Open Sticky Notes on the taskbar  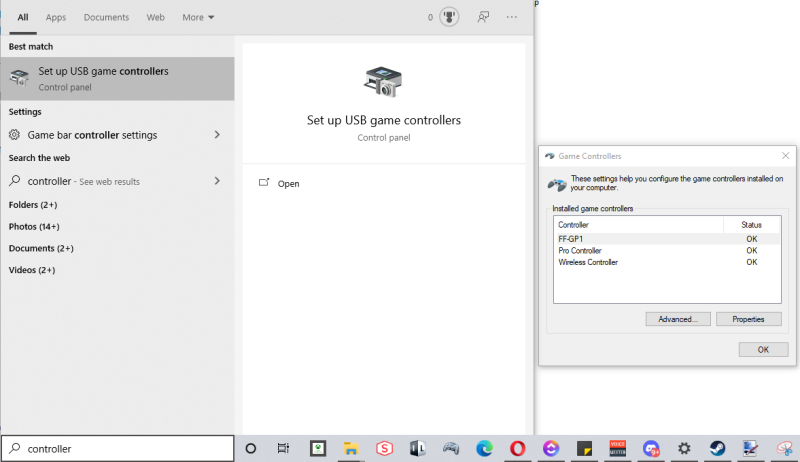[x=584, y=448]
